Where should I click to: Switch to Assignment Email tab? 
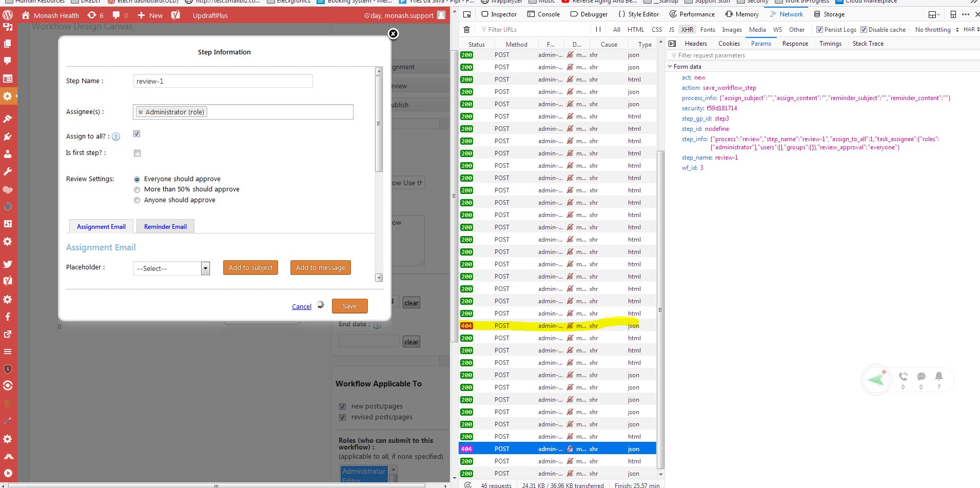101,227
